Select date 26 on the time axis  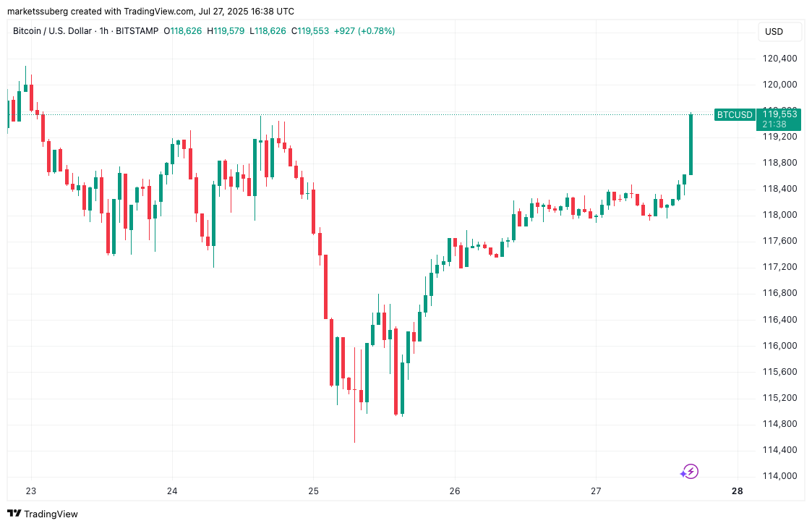455,491
